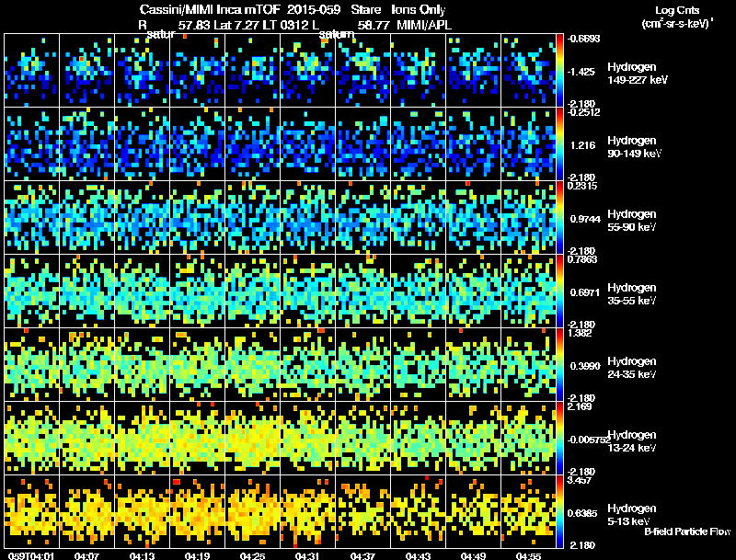Open the 13-24 keV panel at 04:25

(x=253, y=438)
